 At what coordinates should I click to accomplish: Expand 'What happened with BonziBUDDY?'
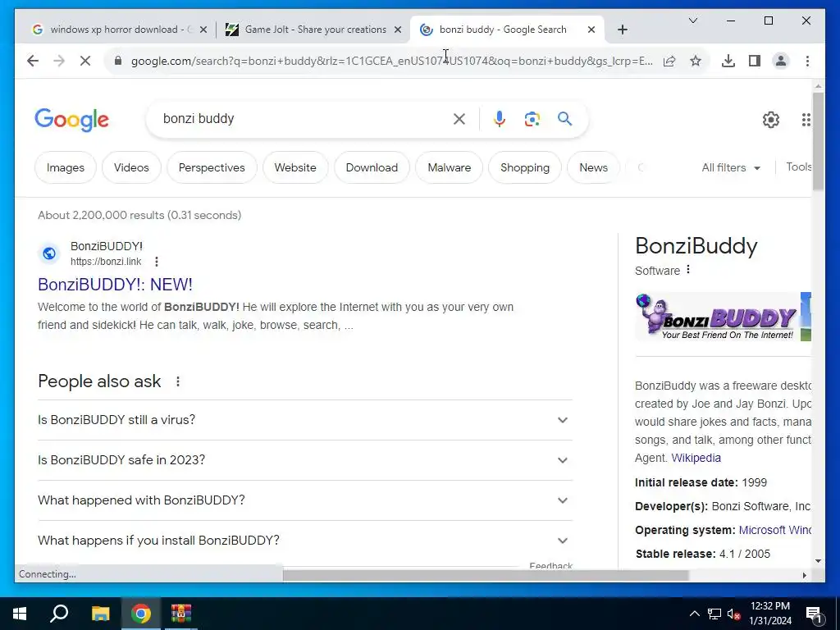305,500
